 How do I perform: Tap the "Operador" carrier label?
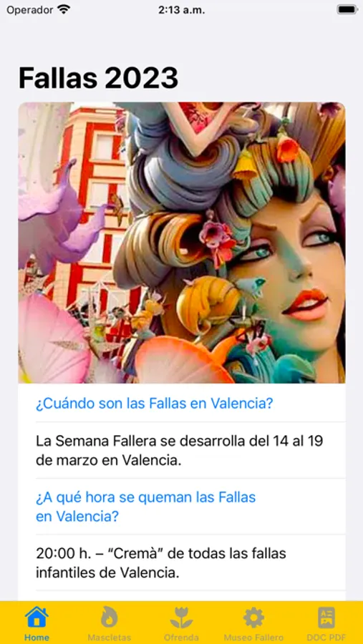29,10
